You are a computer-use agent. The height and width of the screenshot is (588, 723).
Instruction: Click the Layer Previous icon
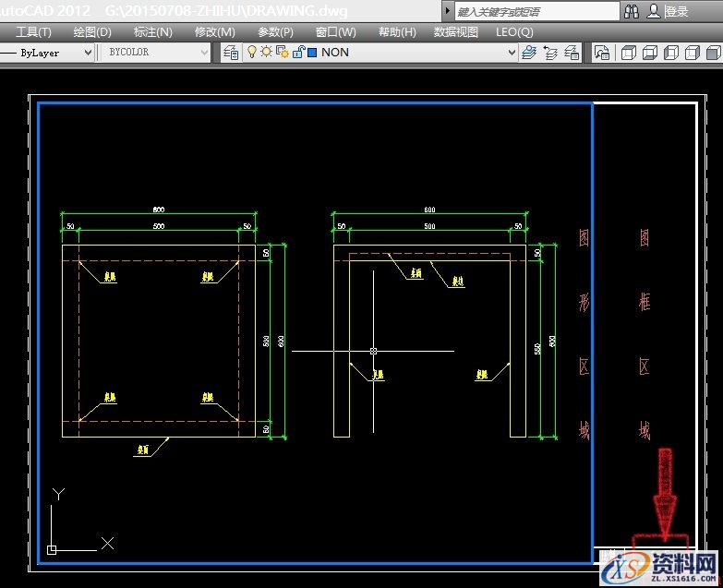pos(552,53)
